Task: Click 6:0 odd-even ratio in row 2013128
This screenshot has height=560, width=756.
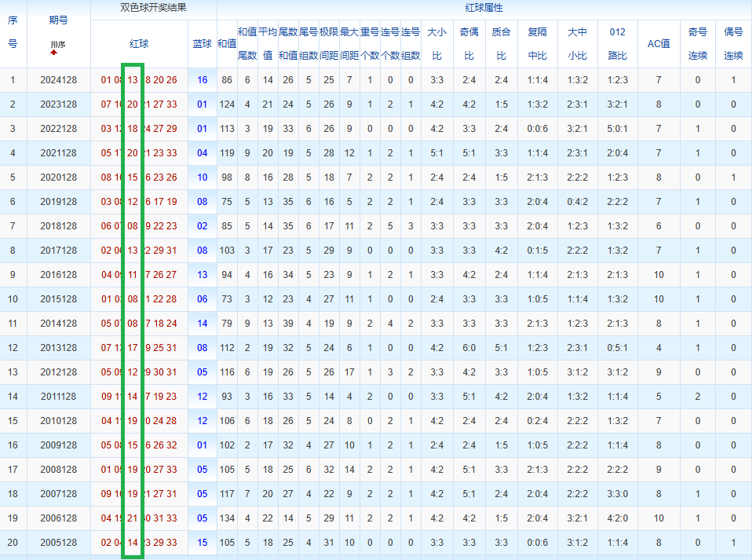Action: pos(469,348)
